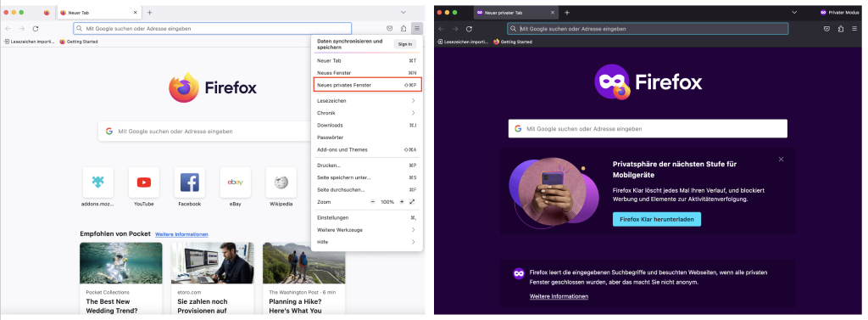Open the eBay shortcut tile
The width and height of the screenshot is (868, 320).
point(236,182)
